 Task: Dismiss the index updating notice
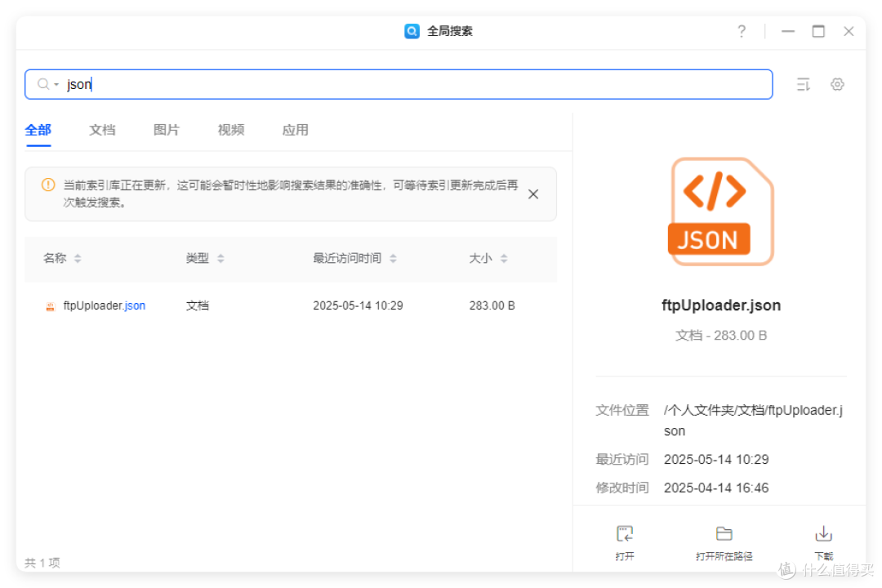pos(533,194)
